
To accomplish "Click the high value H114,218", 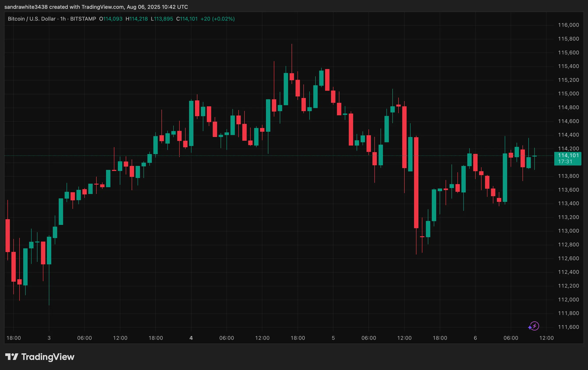I will (137, 19).
